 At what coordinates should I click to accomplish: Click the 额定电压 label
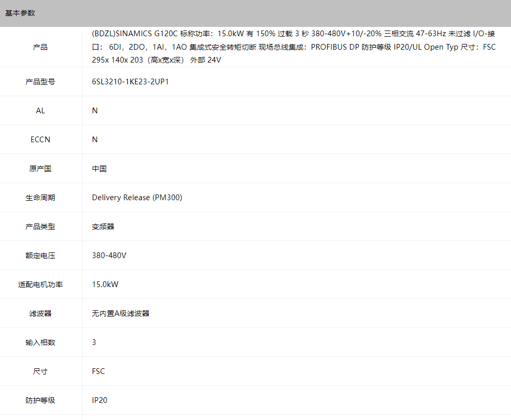pyautogui.click(x=40, y=256)
